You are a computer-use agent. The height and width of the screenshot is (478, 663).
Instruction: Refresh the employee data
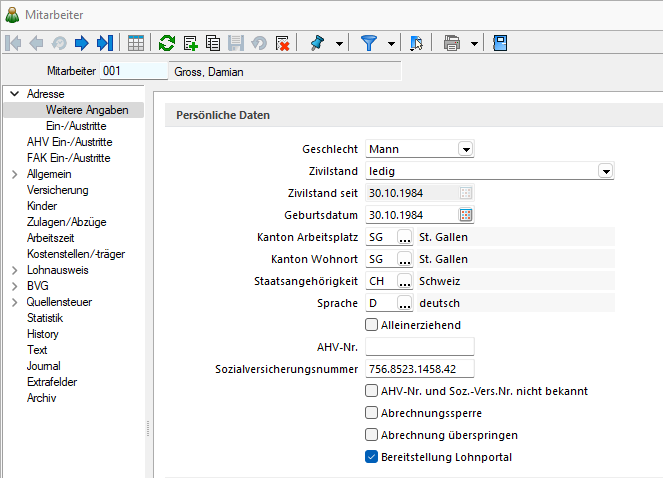pos(167,43)
